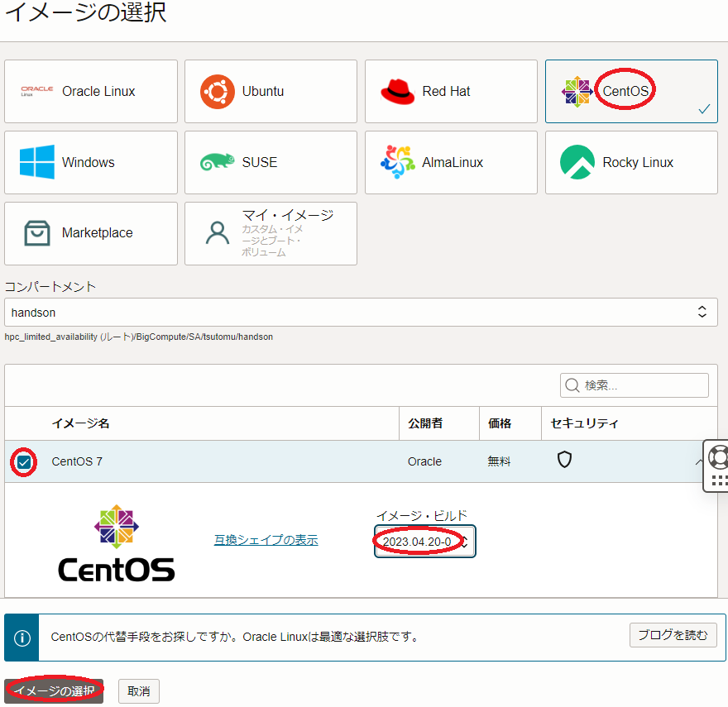Image resolution: width=728 pixels, height=707 pixels.
Task: Select the Windows logo tile
Action: (x=91, y=163)
